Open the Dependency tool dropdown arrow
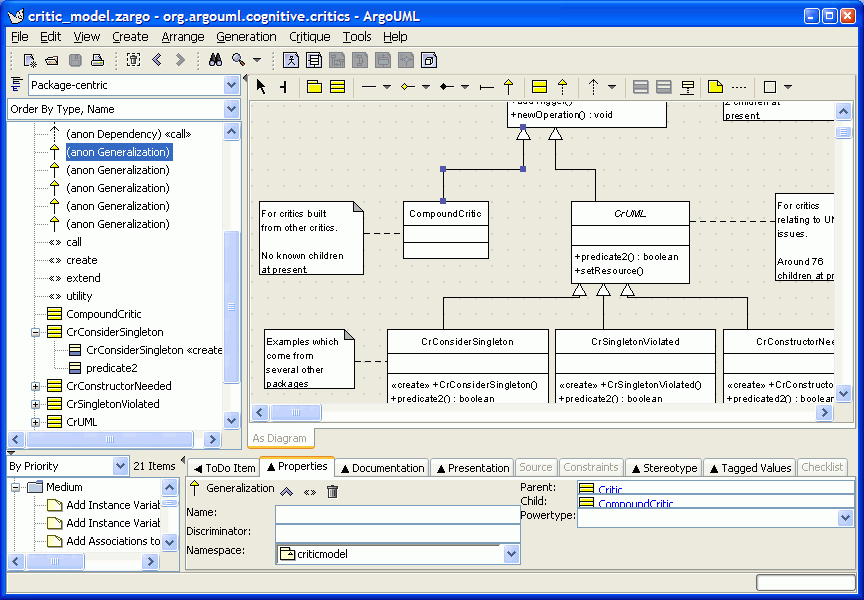864x600 pixels. click(x=612, y=87)
